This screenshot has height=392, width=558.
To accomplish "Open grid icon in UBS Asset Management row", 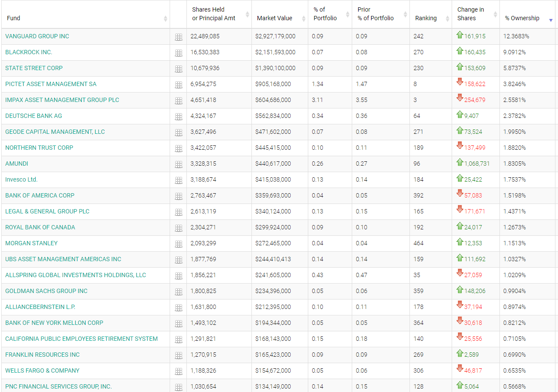I will point(179,260).
